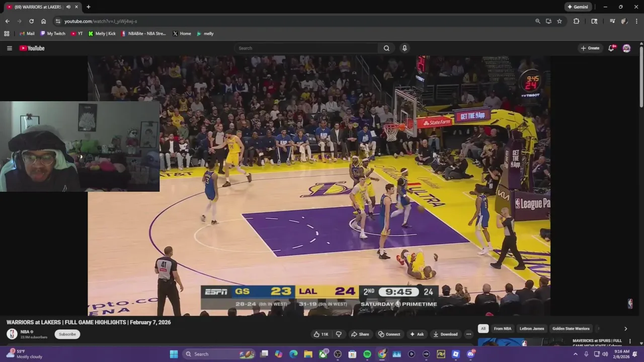644x362 pixels.
Task: Reload the page
Action: [x=31, y=21]
